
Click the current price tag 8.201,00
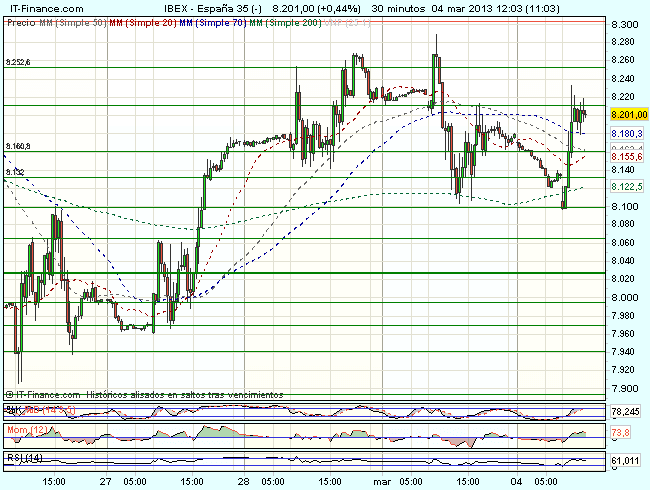625,115
